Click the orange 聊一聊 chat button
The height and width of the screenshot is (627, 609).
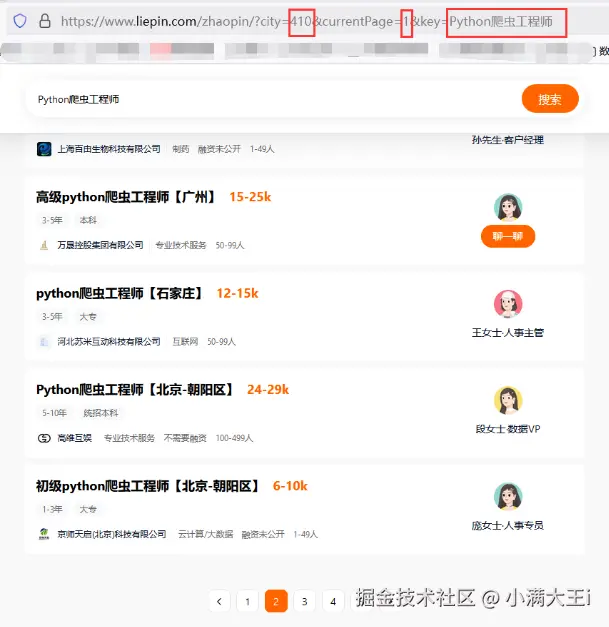508,236
